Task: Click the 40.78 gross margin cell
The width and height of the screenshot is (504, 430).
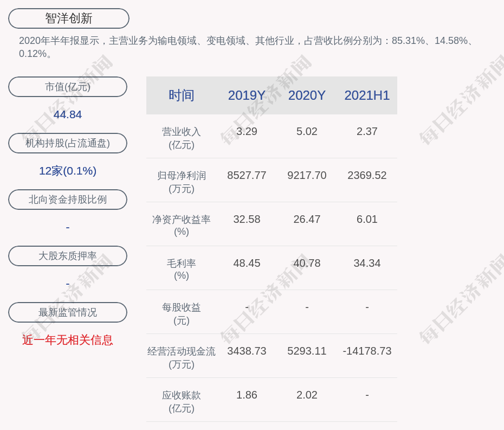Action: (307, 263)
